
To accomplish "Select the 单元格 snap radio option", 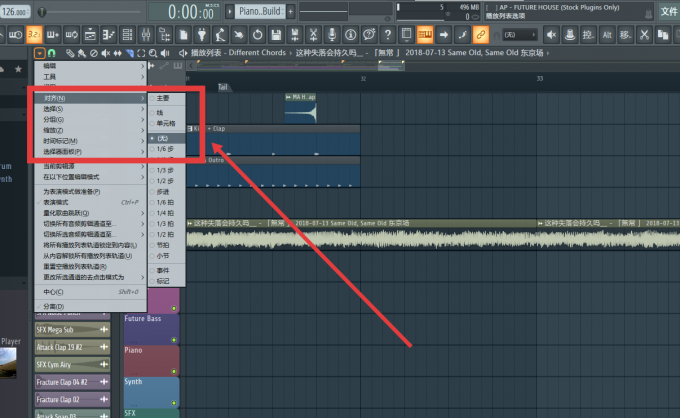I will tap(167, 124).
